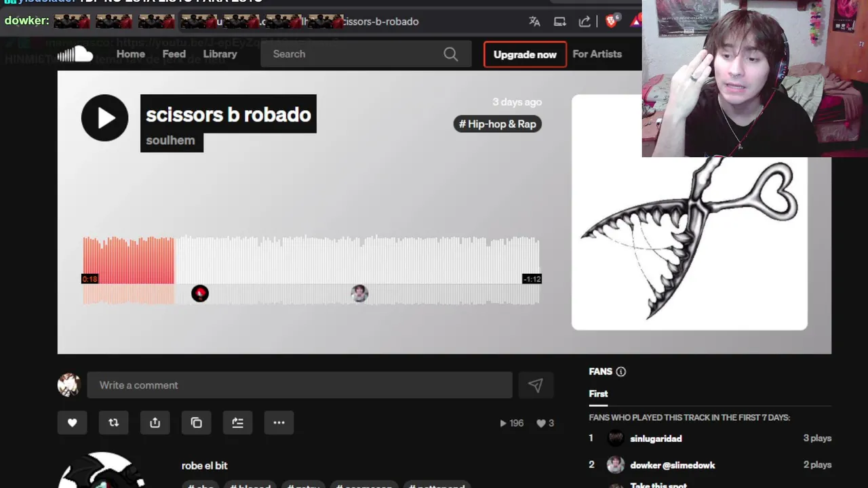Play the track scissors b robado
Image resolution: width=868 pixels, height=488 pixels.
(104, 118)
